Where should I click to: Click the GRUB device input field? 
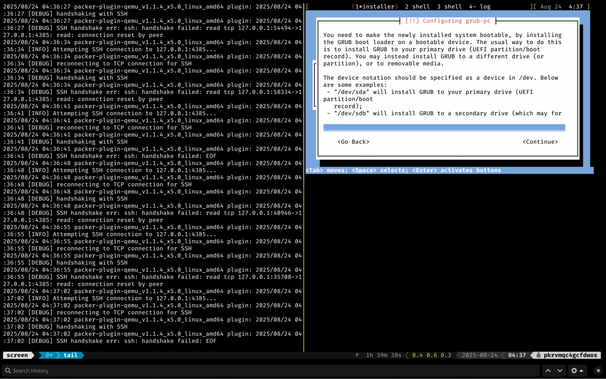[x=444, y=128]
